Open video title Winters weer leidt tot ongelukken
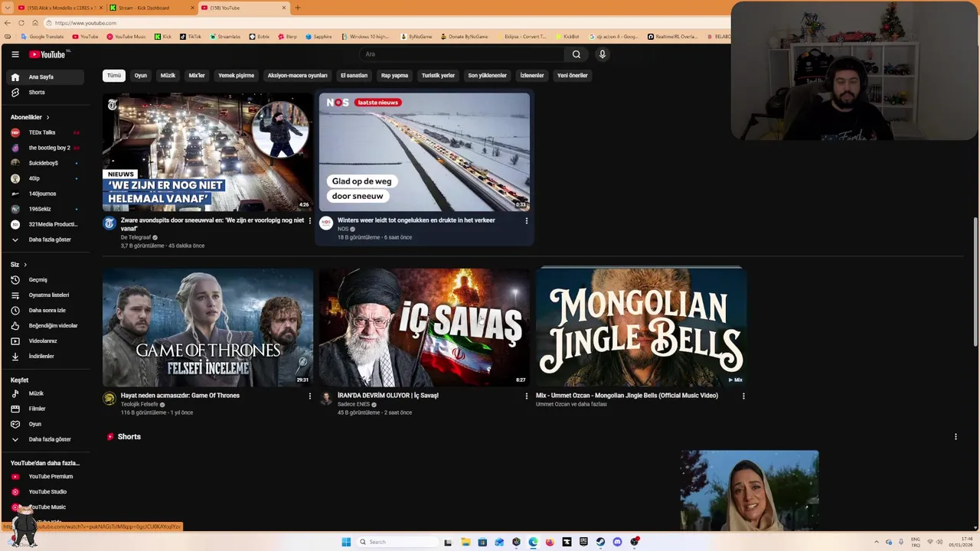Viewport: 980px width, 551px height. point(416,220)
